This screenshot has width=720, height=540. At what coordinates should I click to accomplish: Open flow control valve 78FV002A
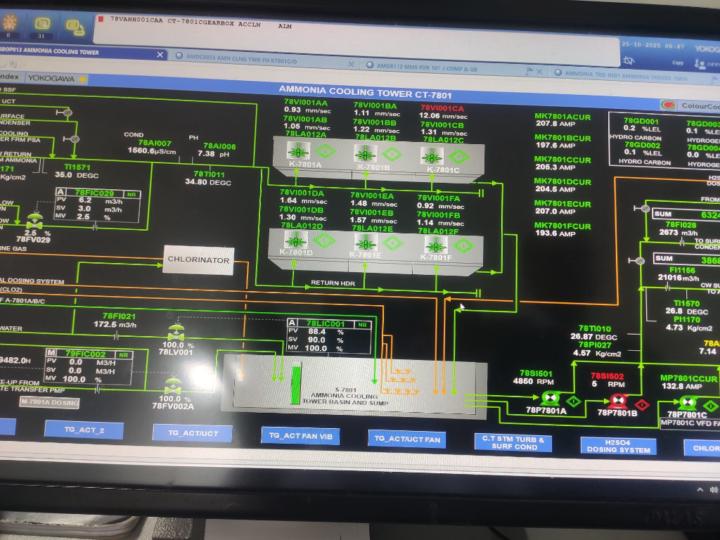(173, 385)
